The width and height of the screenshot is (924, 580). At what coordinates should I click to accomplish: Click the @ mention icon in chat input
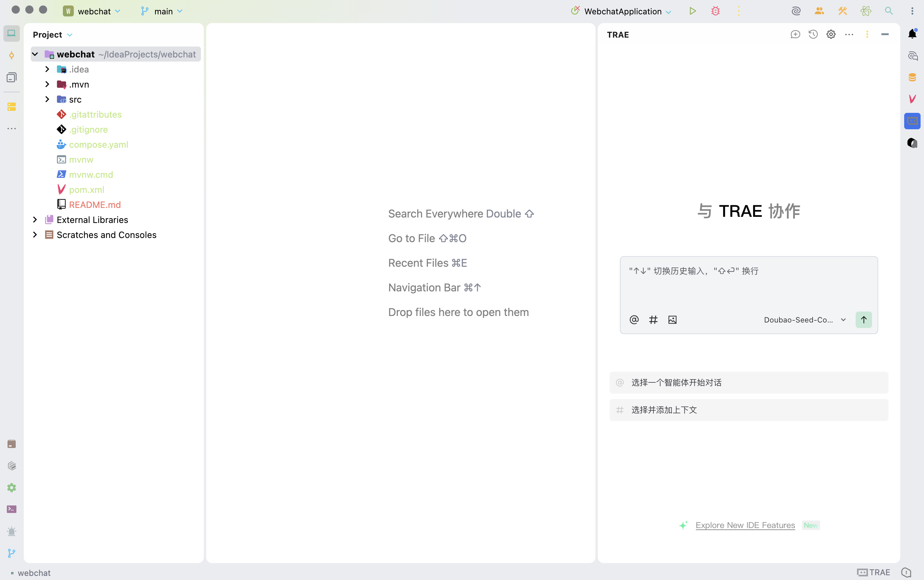634,319
